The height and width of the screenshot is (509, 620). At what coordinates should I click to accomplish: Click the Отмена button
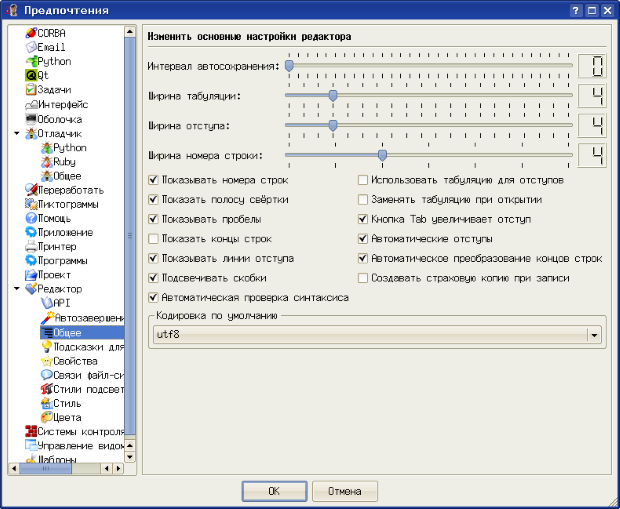345,491
